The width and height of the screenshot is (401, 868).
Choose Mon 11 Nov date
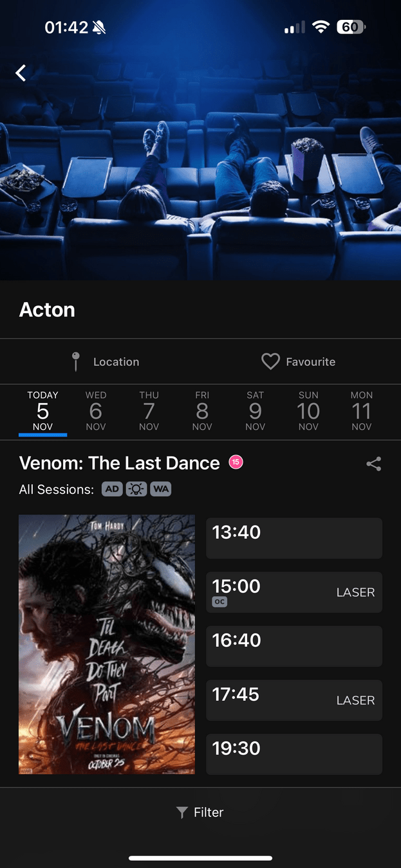click(x=361, y=411)
